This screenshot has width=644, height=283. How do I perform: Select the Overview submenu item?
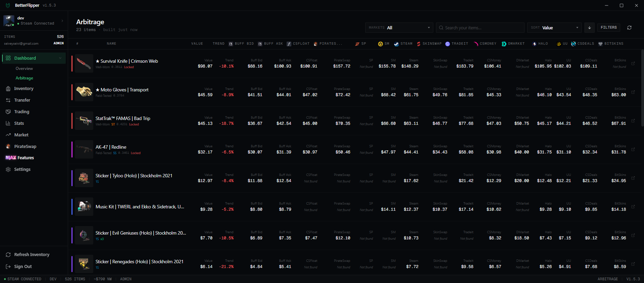click(24, 69)
